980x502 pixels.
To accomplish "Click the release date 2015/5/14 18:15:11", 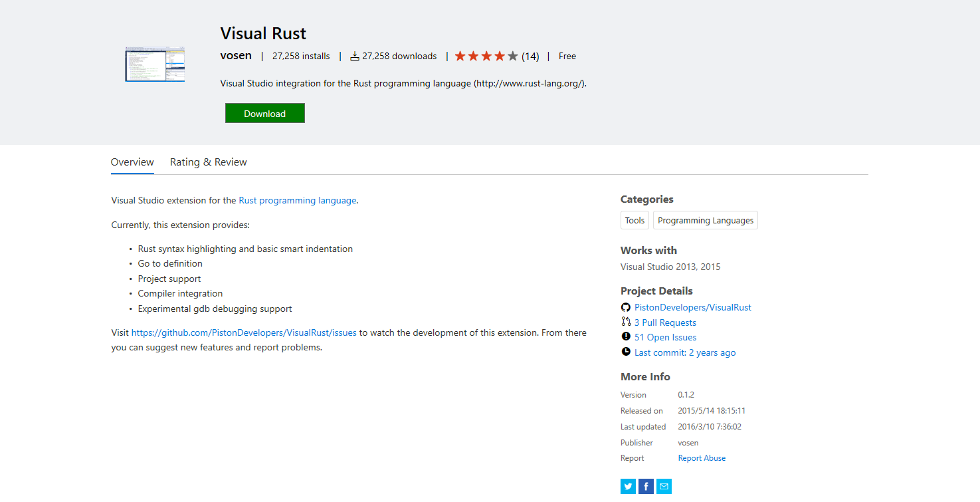I will (712, 411).
